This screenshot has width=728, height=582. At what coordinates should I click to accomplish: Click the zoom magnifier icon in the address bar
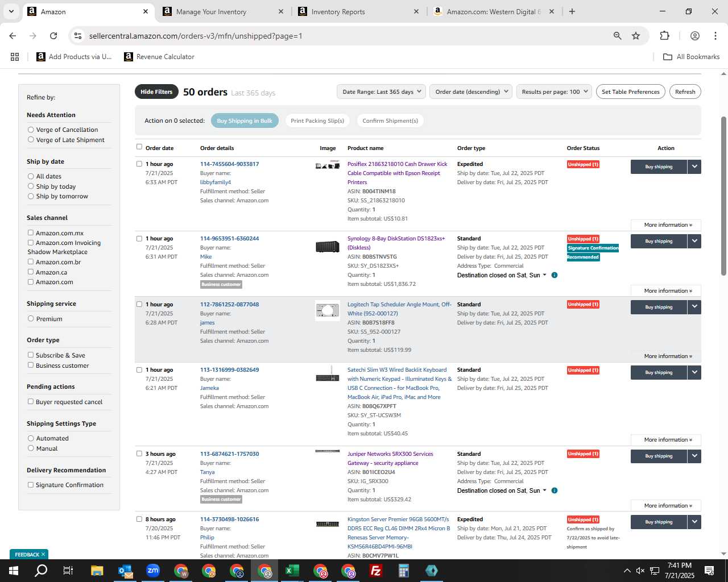(x=617, y=36)
